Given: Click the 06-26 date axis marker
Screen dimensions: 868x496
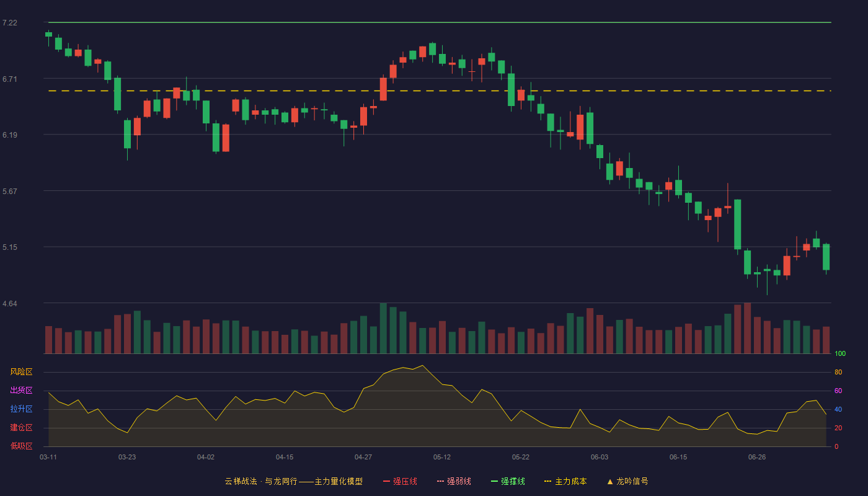Looking at the screenshot, I should click(757, 457).
